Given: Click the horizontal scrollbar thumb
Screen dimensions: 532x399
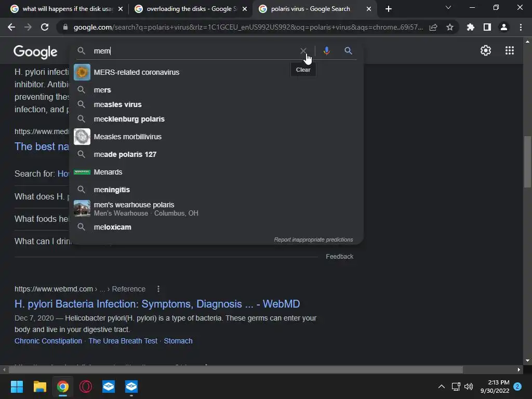Looking at the screenshot, I should (235, 369).
